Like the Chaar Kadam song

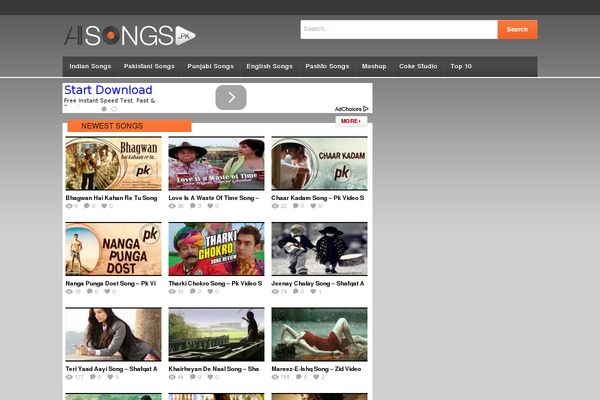[x=313, y=206]
